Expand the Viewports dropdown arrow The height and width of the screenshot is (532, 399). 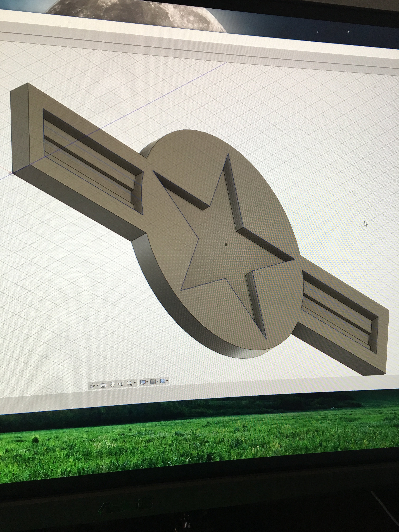(x=167, y=381)
